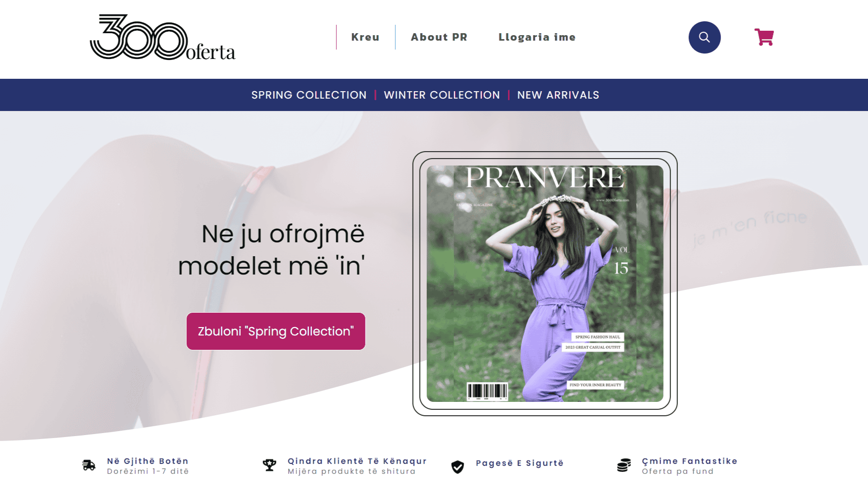The height and width of the screenshot is (499, 868).
Task: Open the About PR menu item
Action: pyautogui.click(x=439, y=37)
